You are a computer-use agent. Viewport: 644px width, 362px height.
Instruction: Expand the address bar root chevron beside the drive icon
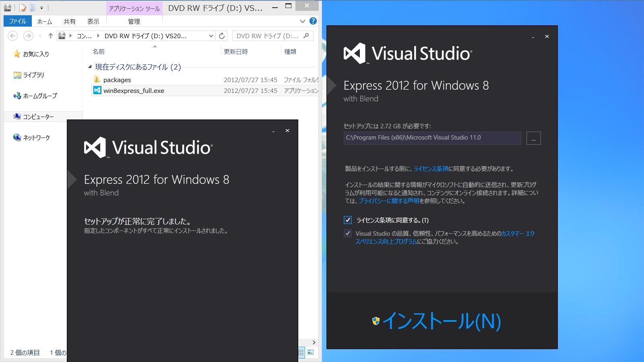71,36
